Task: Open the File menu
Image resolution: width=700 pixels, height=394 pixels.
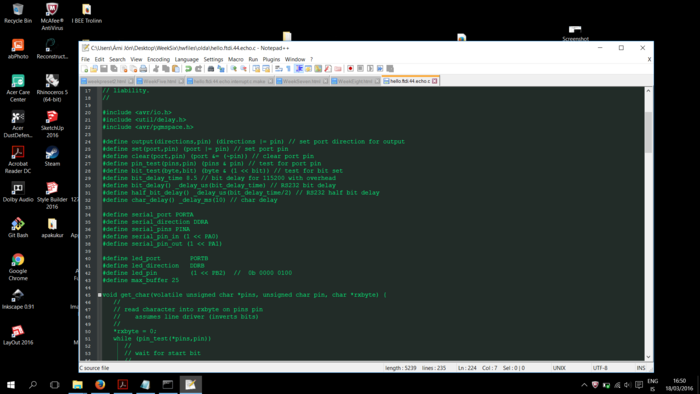Action: pos(85,59)
